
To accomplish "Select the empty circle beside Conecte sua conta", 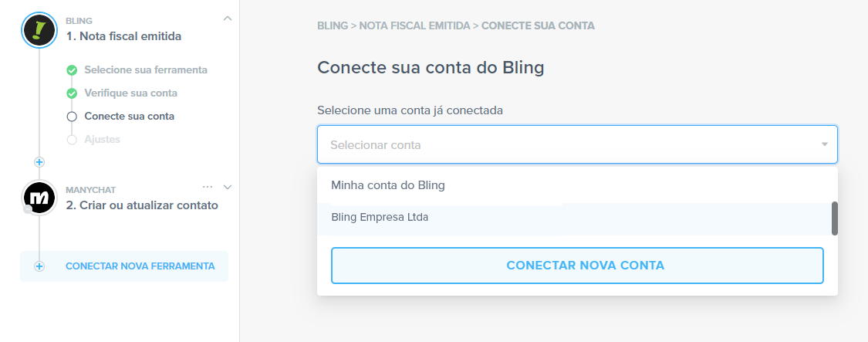I will tap(72, 117).
